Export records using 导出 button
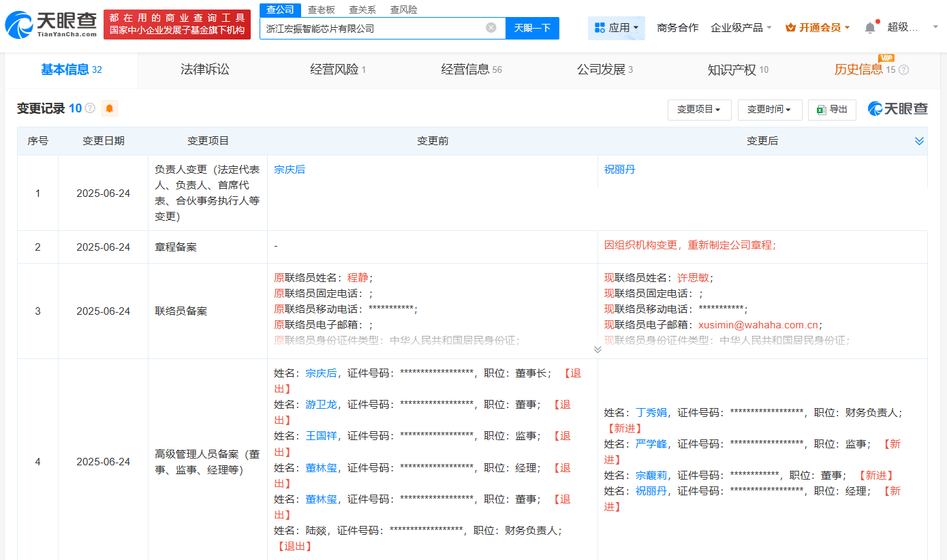Screen dimensions: 947x560 click(832, 110)
